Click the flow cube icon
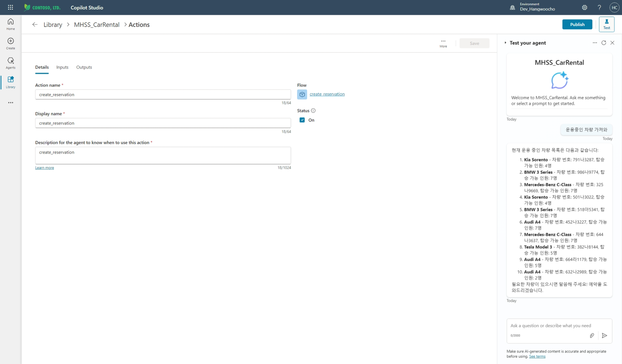Image resolution: width=622 pixels, height=364 pixels. pos(302,94)
